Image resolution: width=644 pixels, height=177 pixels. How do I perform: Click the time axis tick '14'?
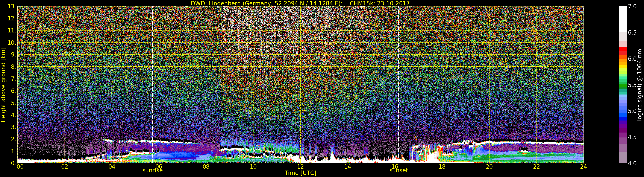pos(347,166)
